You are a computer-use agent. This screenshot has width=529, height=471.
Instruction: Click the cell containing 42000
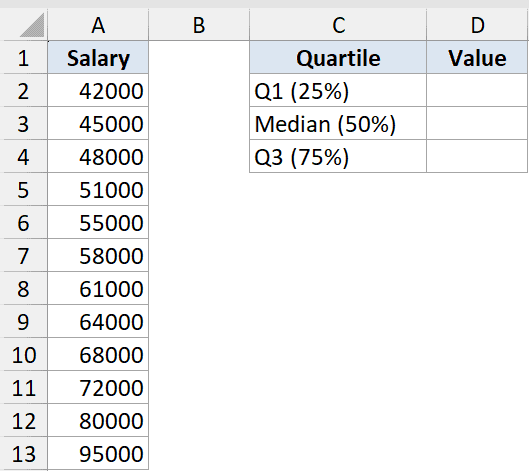click(x=98, y=90)
